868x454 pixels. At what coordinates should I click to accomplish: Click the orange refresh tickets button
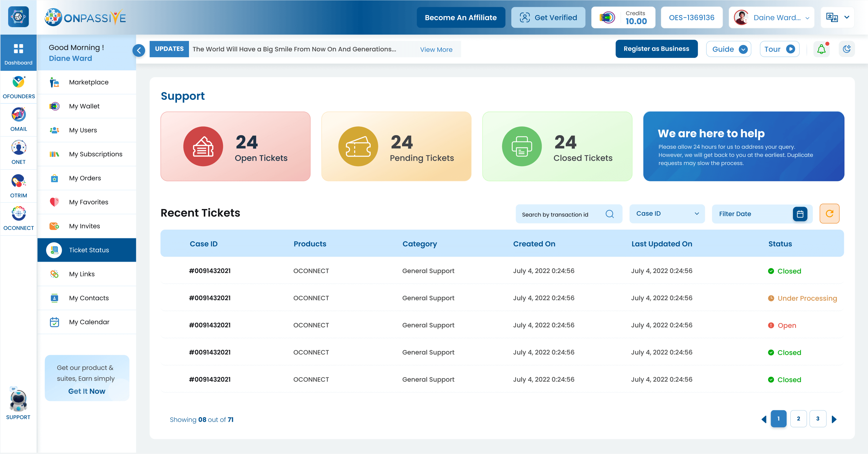click(x=829, y=214)
